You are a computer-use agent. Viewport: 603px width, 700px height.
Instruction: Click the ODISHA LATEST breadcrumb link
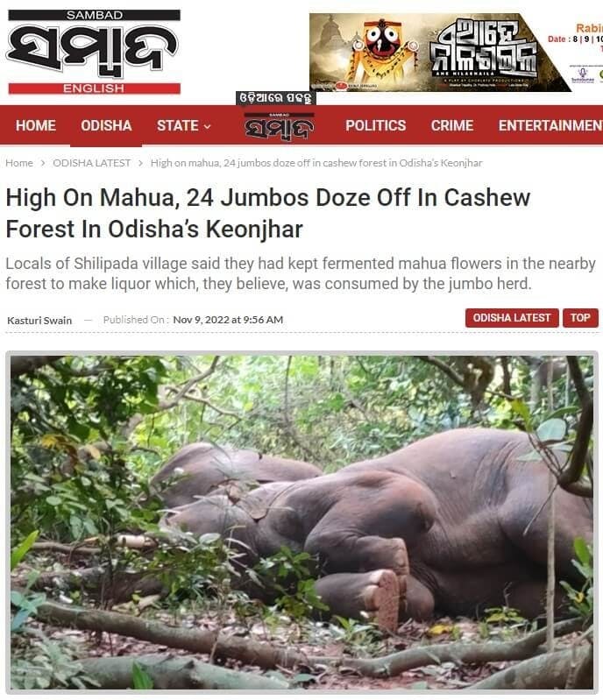pyautogui.click(x=91, y=163)
